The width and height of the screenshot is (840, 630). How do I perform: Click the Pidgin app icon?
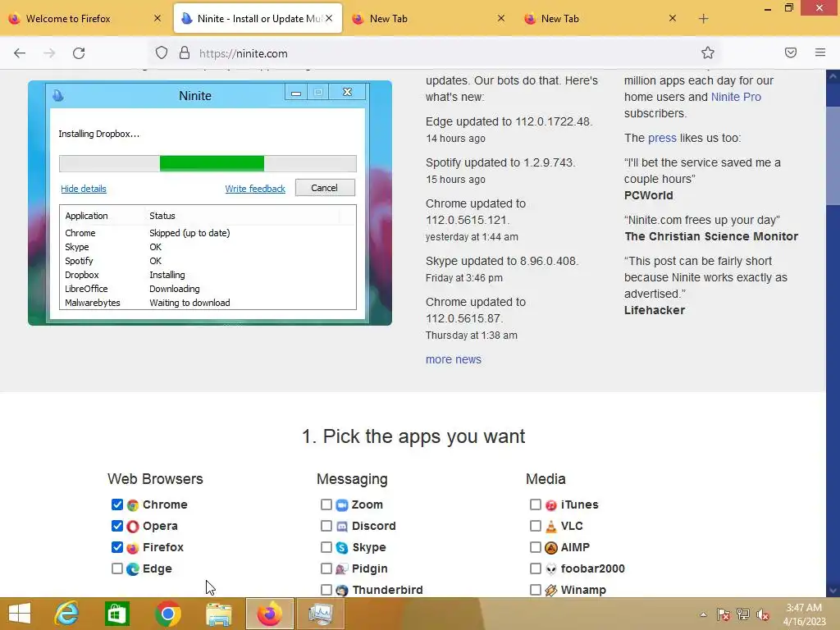(x=342, y=569)
